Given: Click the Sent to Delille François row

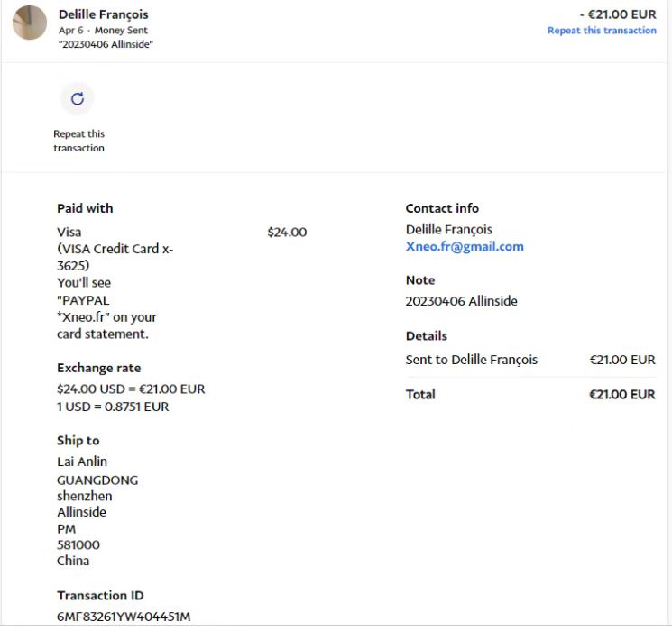Looking at the screenshot, I should [472, 360].
